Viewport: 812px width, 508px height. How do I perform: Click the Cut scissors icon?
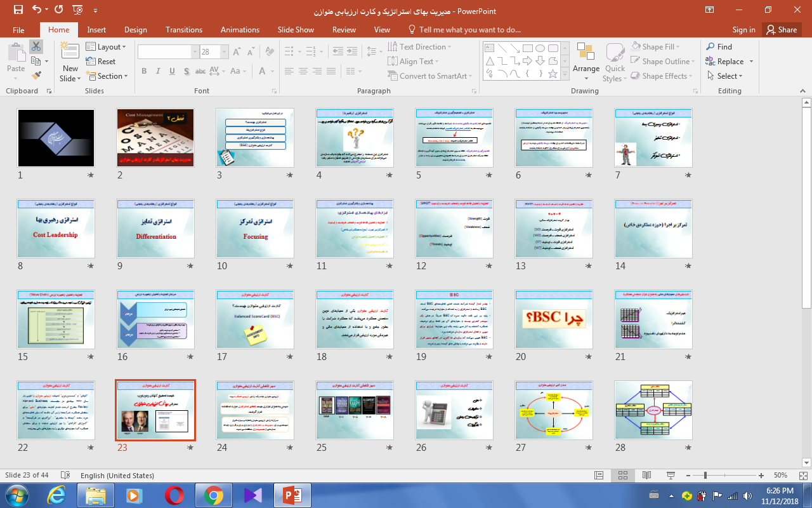tap(36, 46)
